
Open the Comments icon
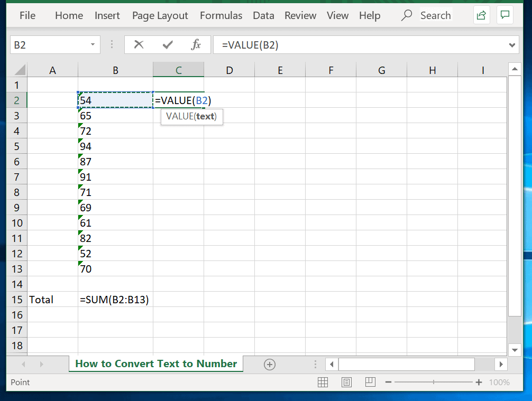point(505,15)
